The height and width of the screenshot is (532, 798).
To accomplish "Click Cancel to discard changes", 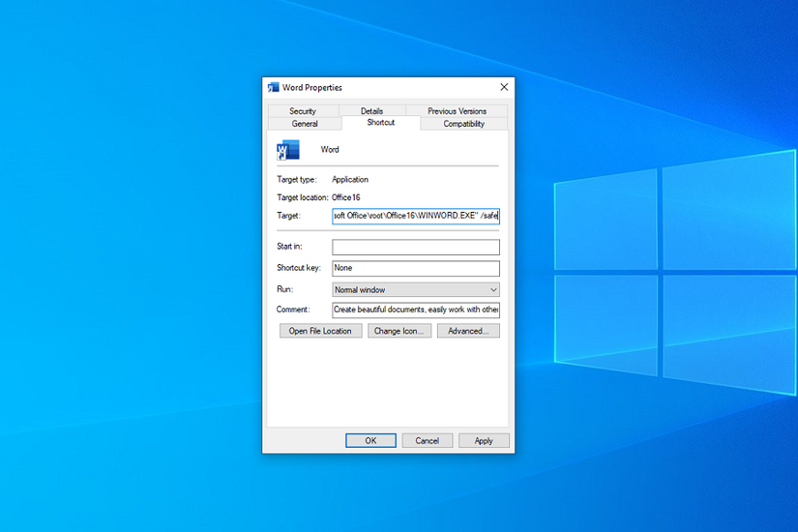I will pos(427,440).
